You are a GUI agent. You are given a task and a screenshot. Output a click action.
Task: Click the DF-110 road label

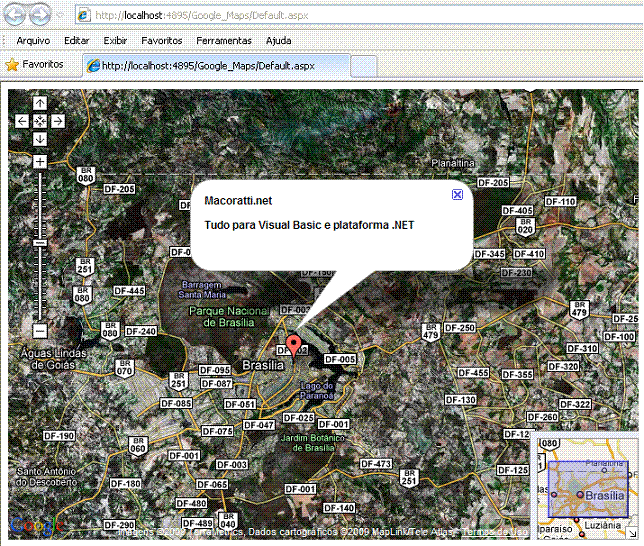pos(561,201)
